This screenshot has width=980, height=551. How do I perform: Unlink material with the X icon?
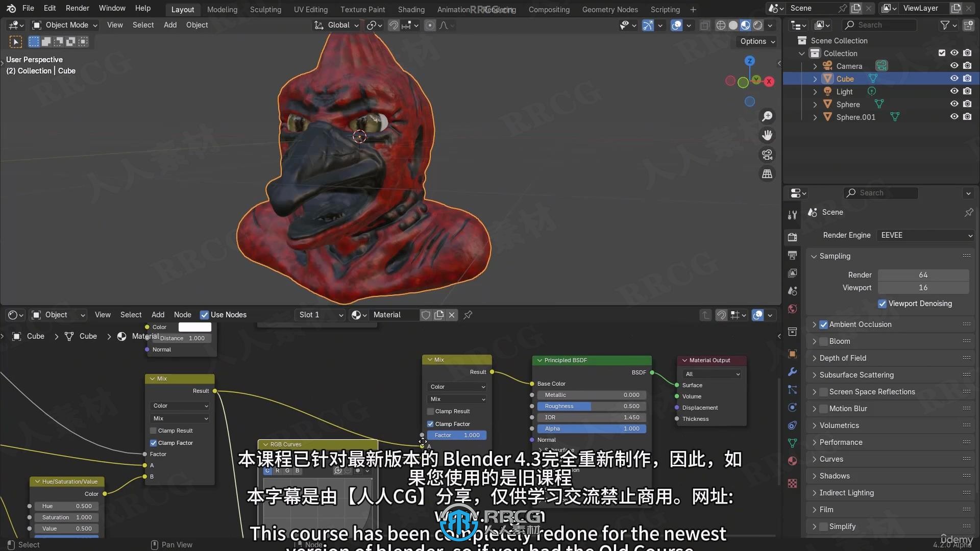click(x=452, y=315)
